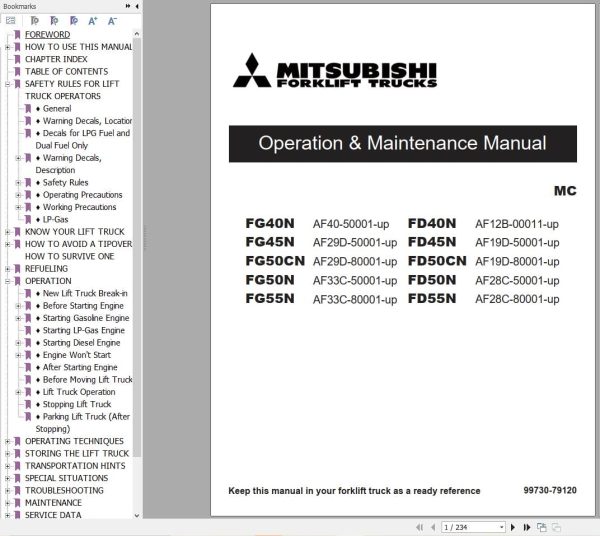Click bookmarks scrollbar up arrow
This screenshot has width=600, height=536.
137,34
